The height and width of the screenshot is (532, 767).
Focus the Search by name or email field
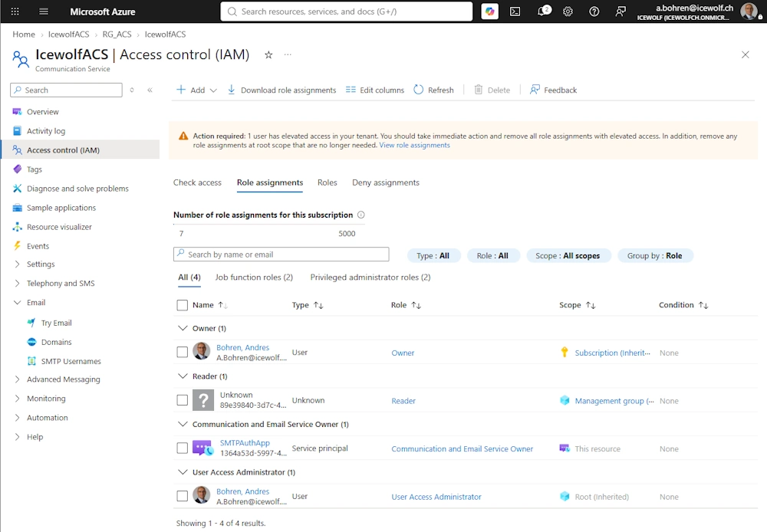pos(281,255)
